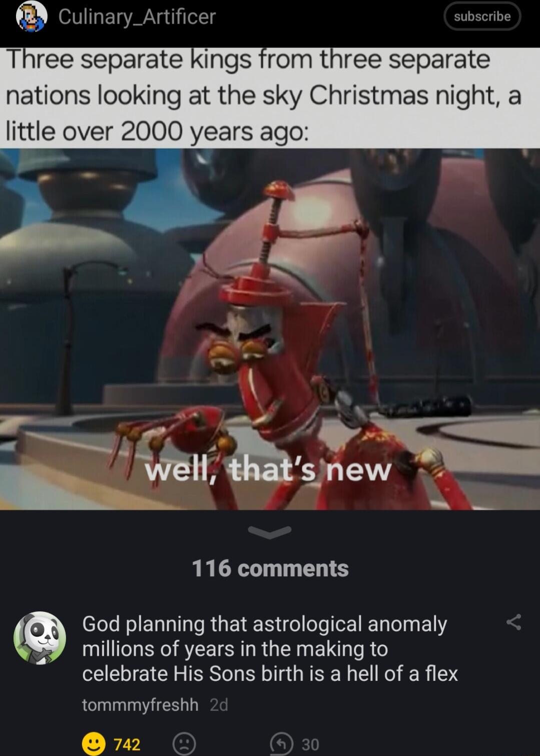Open tommmyfreshh's user profile
Screen dimensions: 540x756
coord(140,705)
